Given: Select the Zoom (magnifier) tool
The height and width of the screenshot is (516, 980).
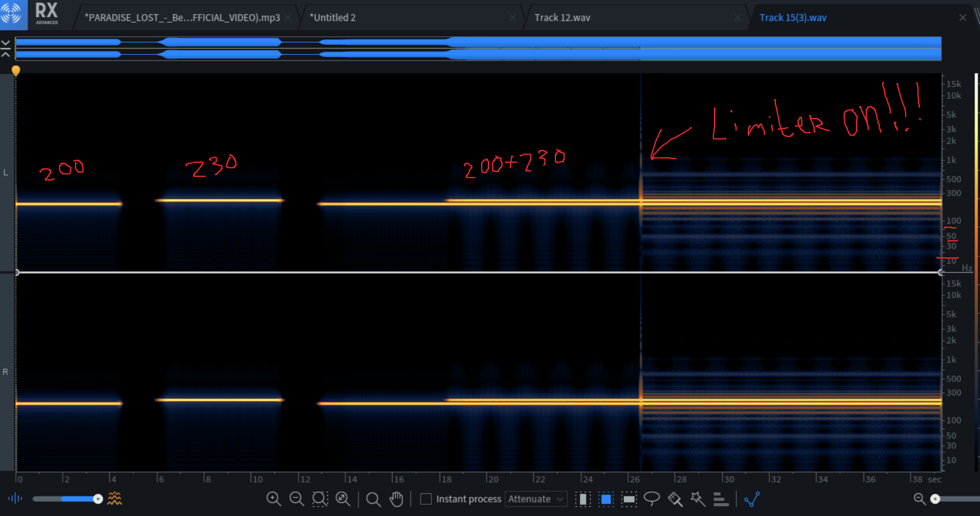Looking at the screenshot, I should pos(373,499).
